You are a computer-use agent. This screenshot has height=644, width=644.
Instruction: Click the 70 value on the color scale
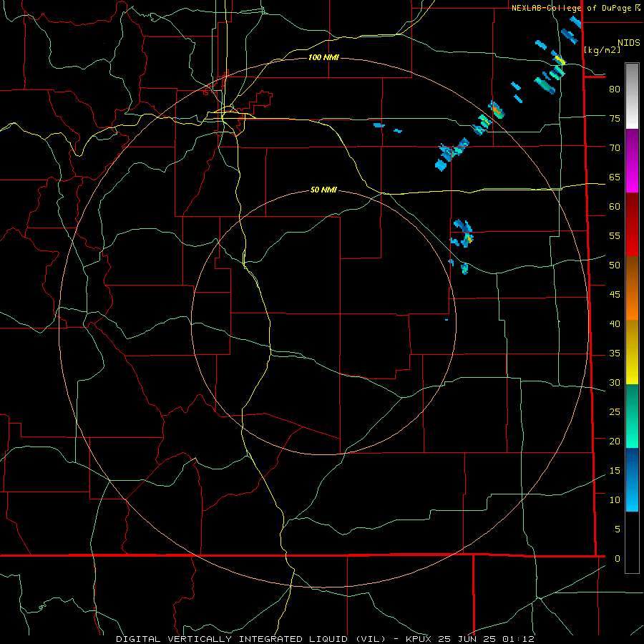point(615,148)
